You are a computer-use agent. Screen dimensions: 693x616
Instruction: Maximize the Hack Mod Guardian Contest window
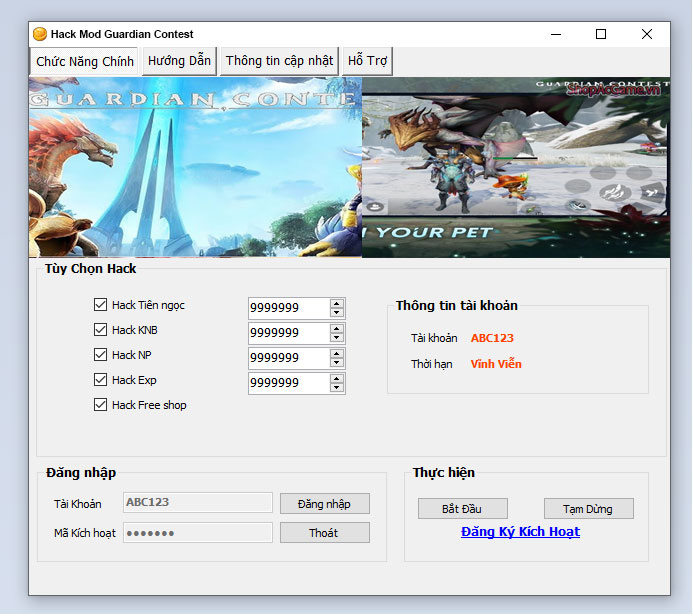[601, 34]
